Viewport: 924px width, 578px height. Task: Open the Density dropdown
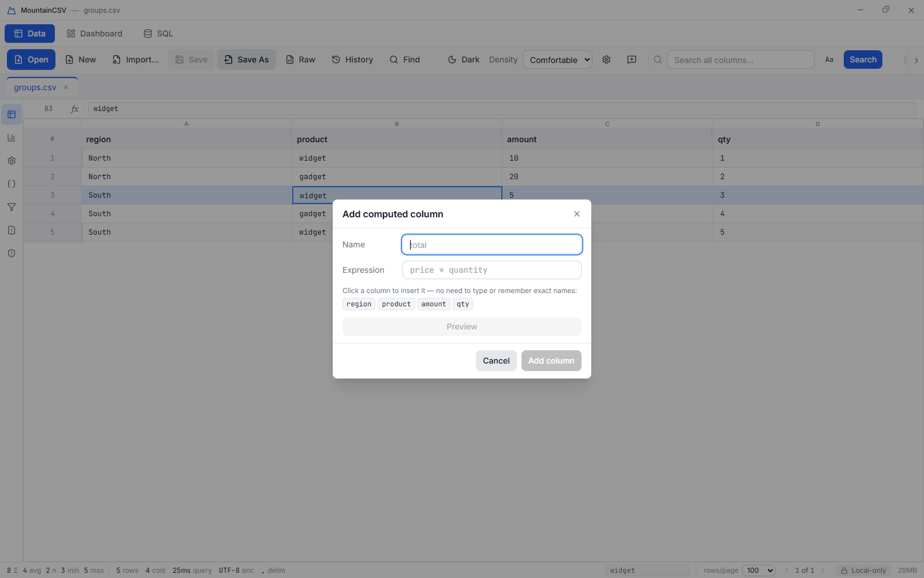pyautogui.click(x=557, y=60)
